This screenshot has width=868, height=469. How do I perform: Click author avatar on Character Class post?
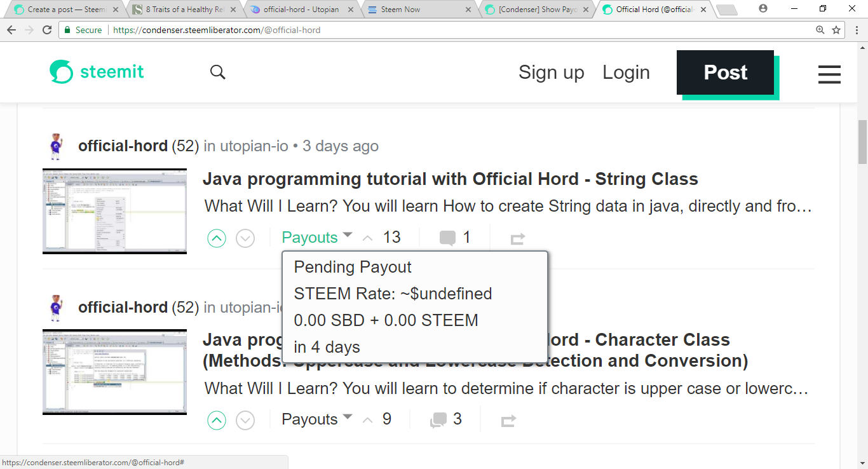point(57,308)
